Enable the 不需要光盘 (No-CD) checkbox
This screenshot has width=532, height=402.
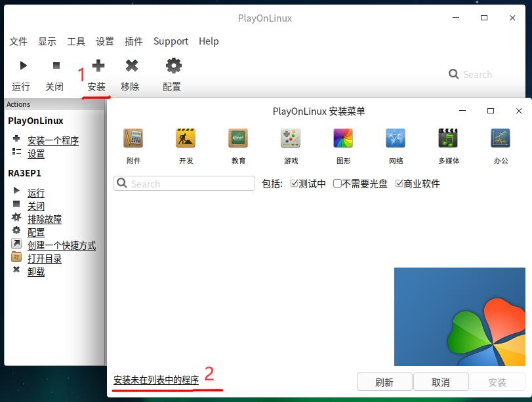(337, 184)
